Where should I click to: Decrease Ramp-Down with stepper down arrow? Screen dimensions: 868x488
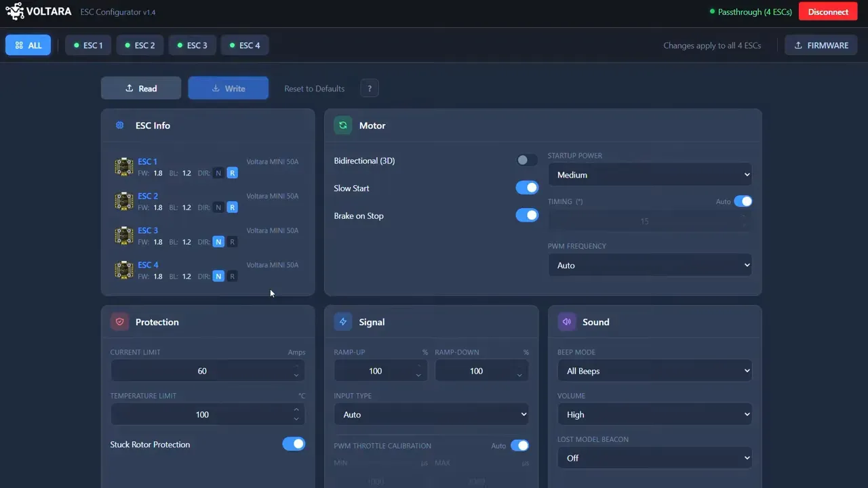pyautogui.click(x=519, y=375)
